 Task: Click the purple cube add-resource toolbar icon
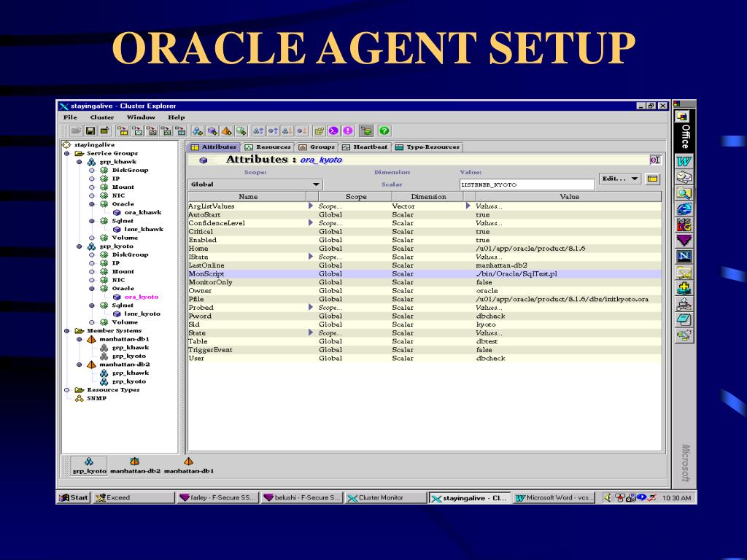pyautogui.click(x=212, y=131)
